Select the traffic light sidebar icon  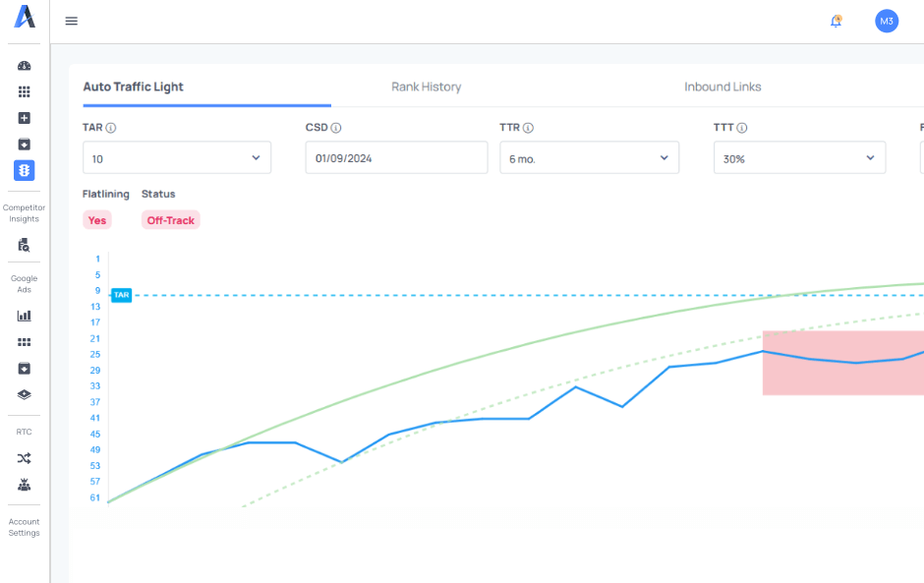click(x=25, y=171)
